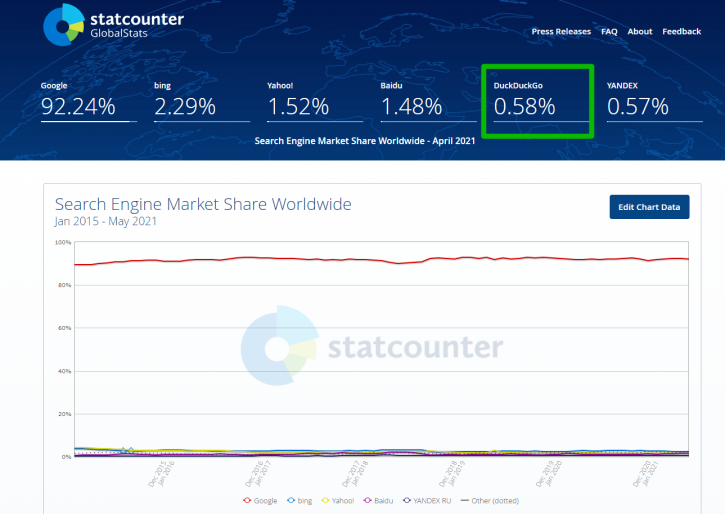The width and height of the screenshot is (725, 514).
Task: Click the April 2021 market share caption
Action: (365, 141)
